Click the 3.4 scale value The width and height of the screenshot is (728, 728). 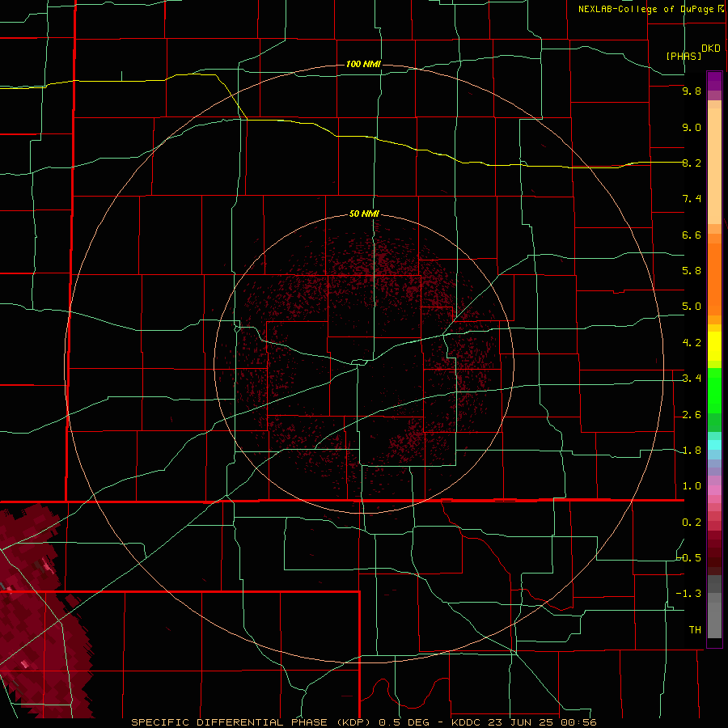[692, 379]
